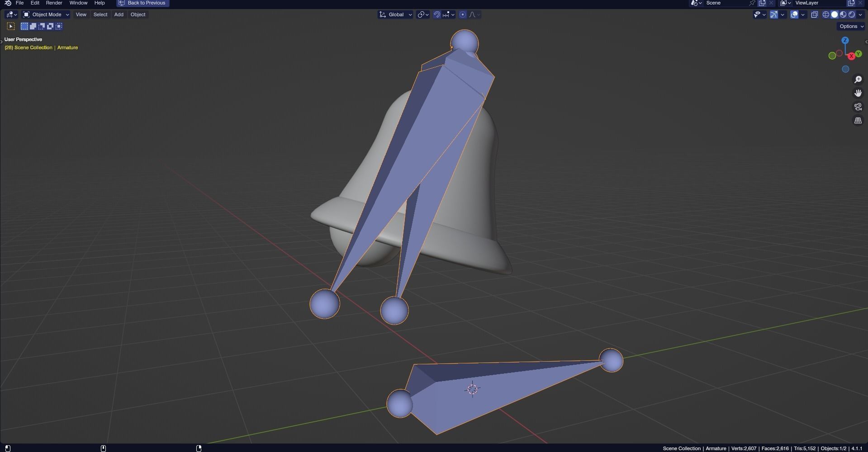Open the Window menu
The height and width of the screenshot is (452, 868).
point(78,3)
